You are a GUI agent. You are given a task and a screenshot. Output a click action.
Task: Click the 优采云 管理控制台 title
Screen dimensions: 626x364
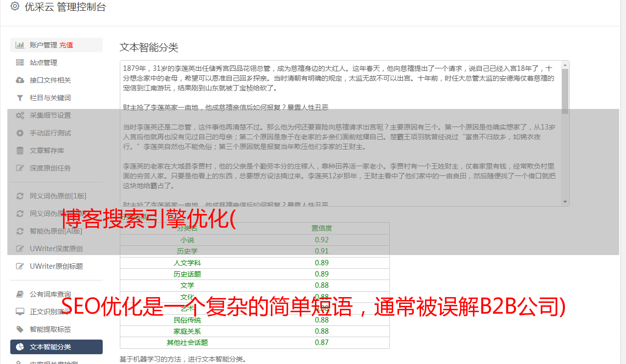pos(65,7)
